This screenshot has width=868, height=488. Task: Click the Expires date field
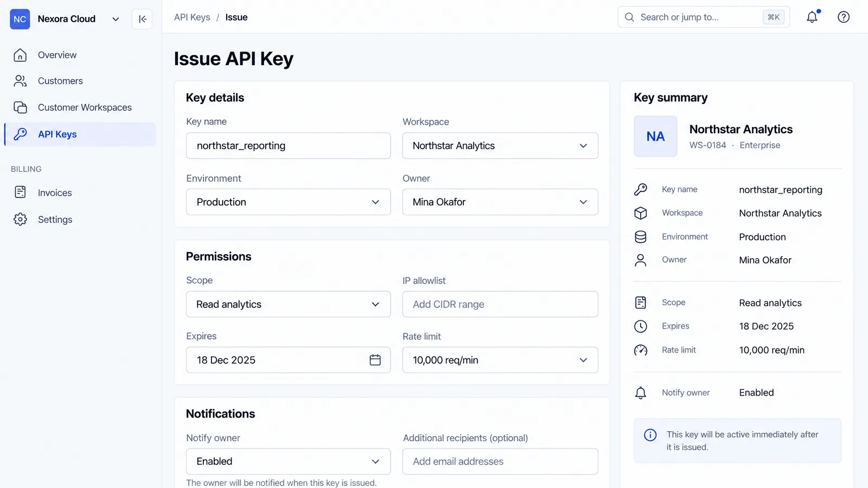tap(288, 360)
